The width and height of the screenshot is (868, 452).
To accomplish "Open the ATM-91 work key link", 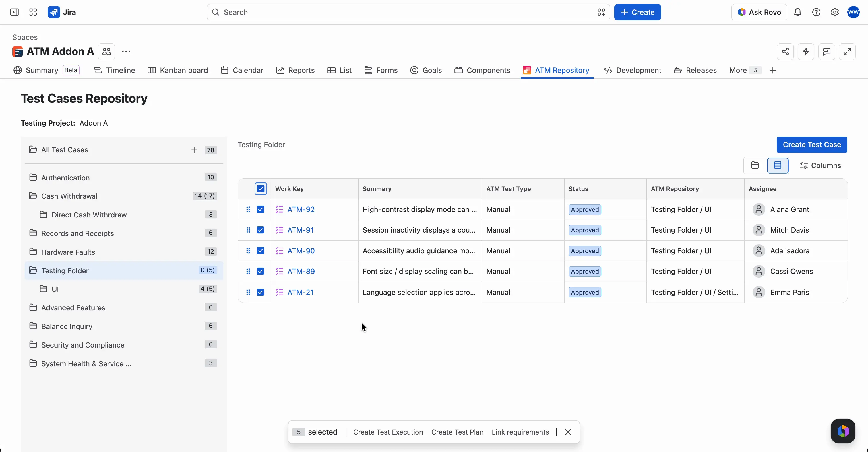I will pos(300,230).
